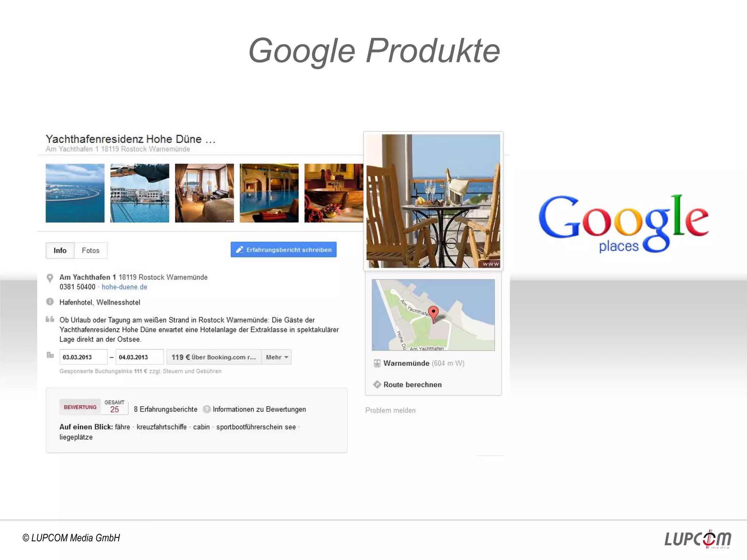The image size is (747, 560).
Task: Click the keyword 'kreuzfahrtschiffe'
Action: click(162, 427)
